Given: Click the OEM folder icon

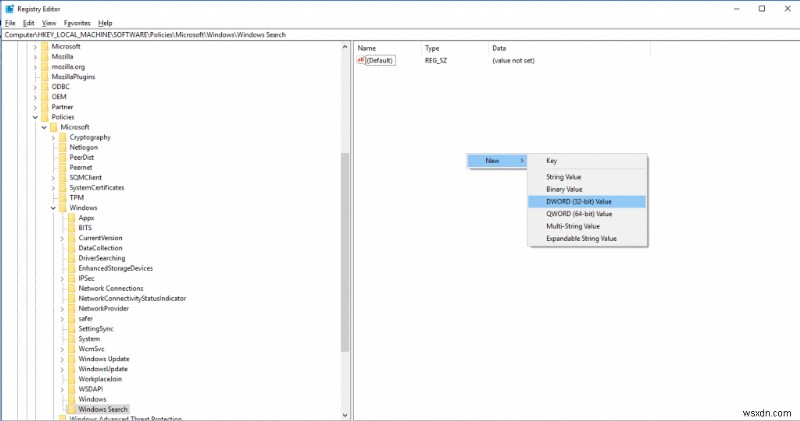Looking at the screenshot, I should coord(44,97).
